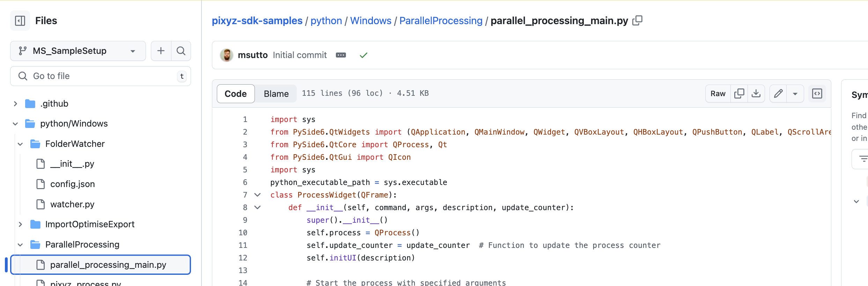Copy raw file contents icon
The image size is (868, 286).
pos(739,93)
